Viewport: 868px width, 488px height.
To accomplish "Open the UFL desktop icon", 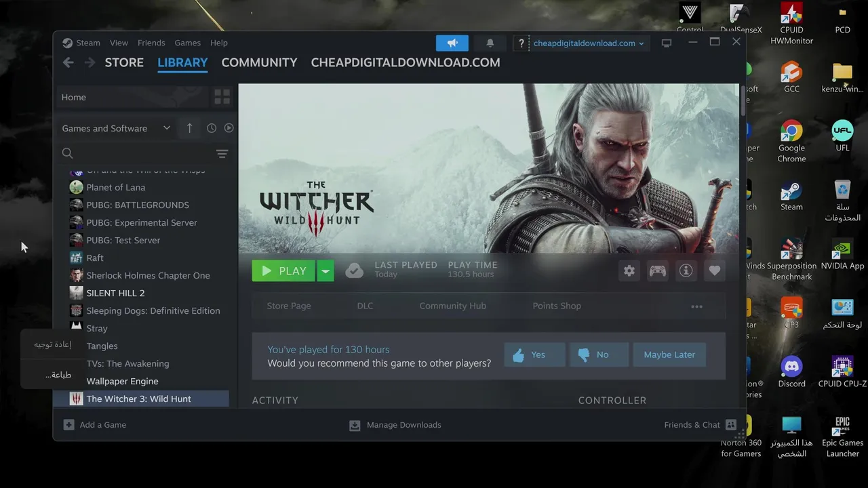I will point(842,136).
